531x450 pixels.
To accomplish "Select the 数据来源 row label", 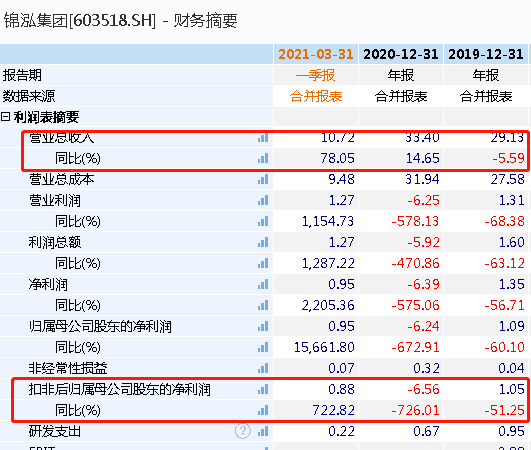I will [28, 96].
